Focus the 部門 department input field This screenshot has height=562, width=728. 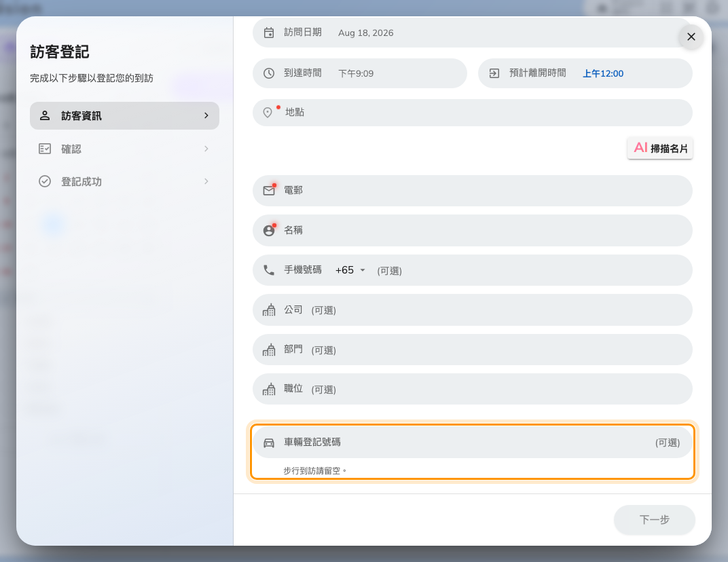(472, 350)
